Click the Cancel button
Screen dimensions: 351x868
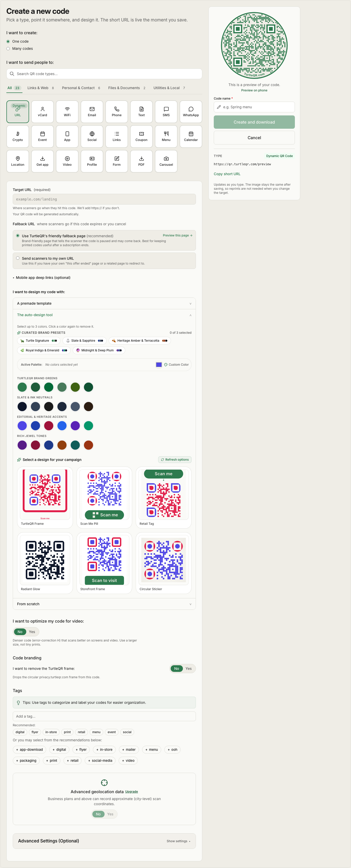pyautogui.click(x=254, y=137)
